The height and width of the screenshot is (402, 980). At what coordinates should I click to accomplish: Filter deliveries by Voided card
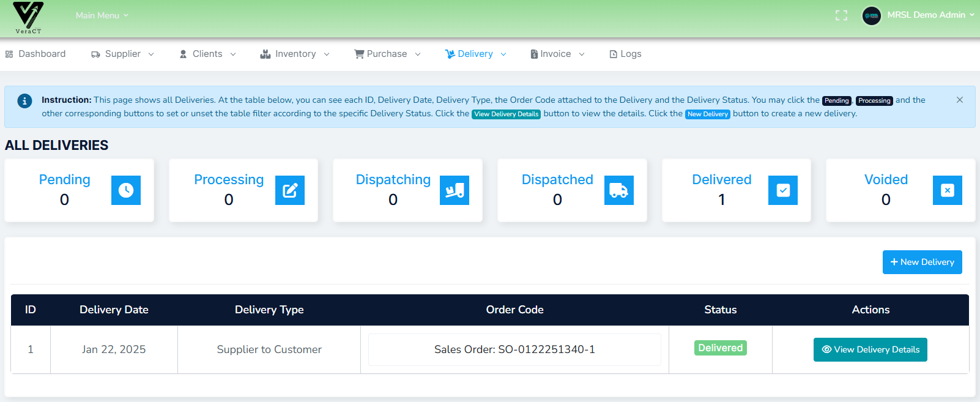[x=900, y=190]
